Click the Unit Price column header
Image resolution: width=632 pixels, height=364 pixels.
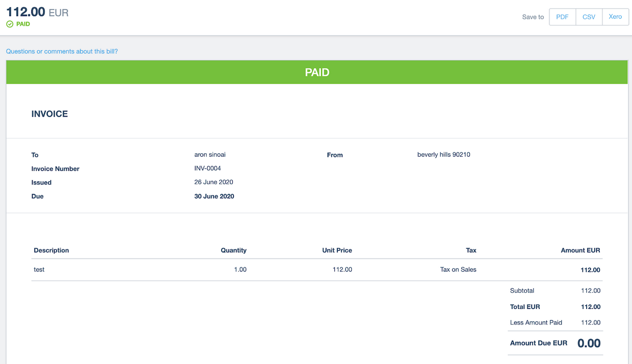pyautogui.click(x=337, y=250)
